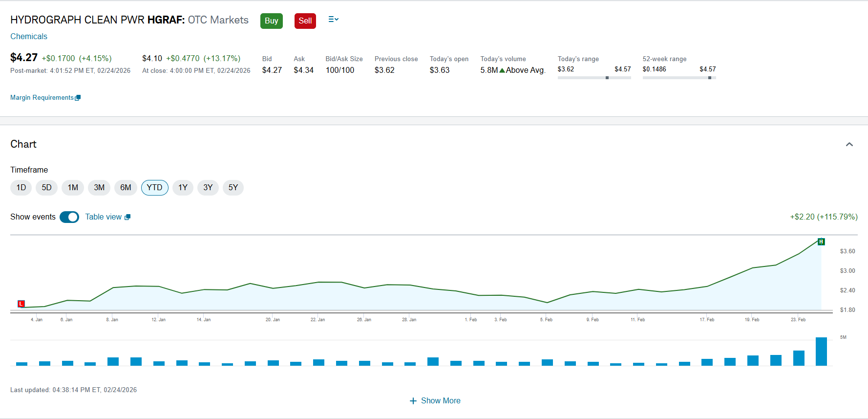Click the Last updated timestamp text
868x419 pixels.
(73, 390)
